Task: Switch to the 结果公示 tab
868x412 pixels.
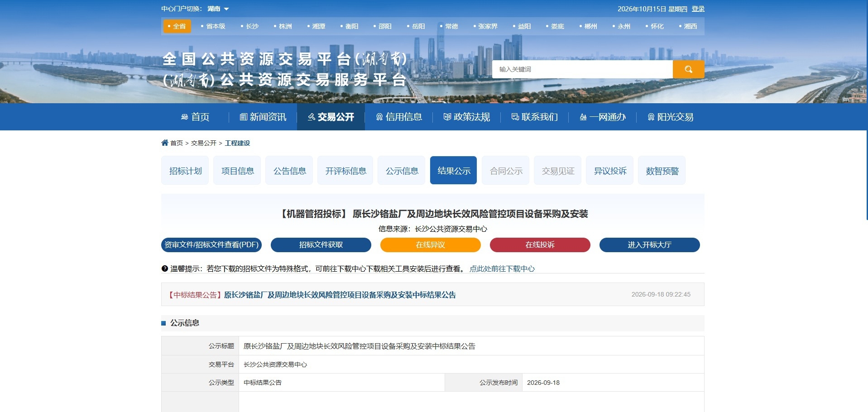Action: tap(454, 171)
